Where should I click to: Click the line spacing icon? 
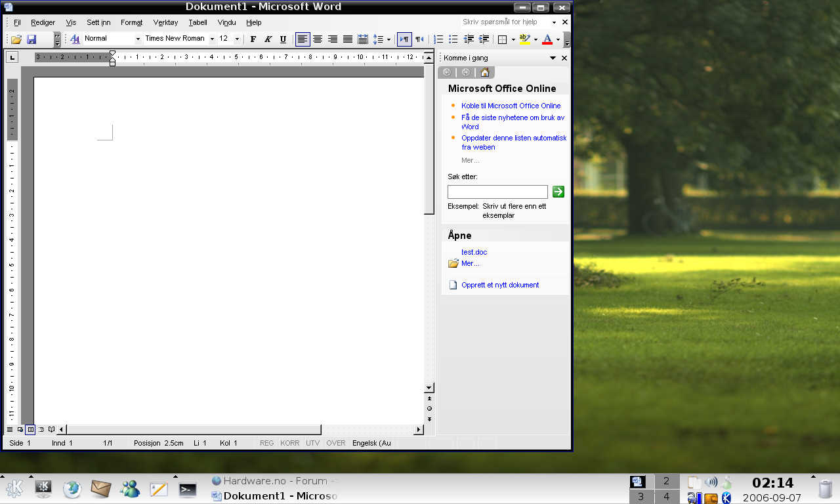(378, 39)
